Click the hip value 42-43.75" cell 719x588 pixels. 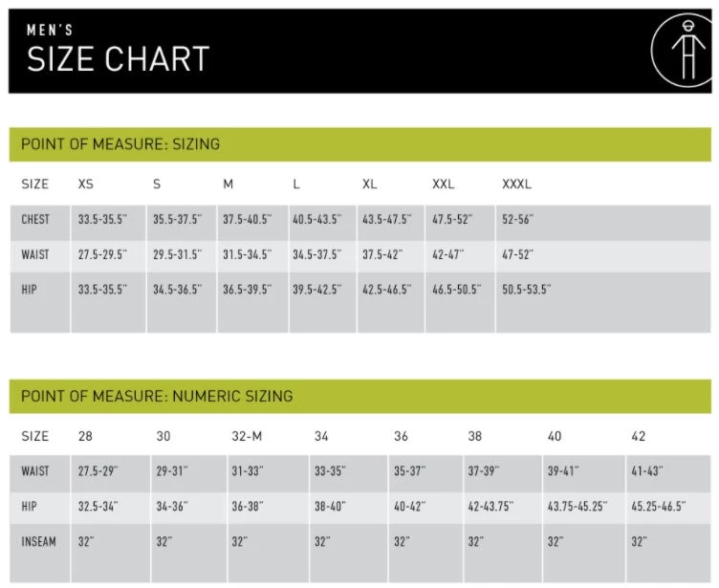point(496,506)
